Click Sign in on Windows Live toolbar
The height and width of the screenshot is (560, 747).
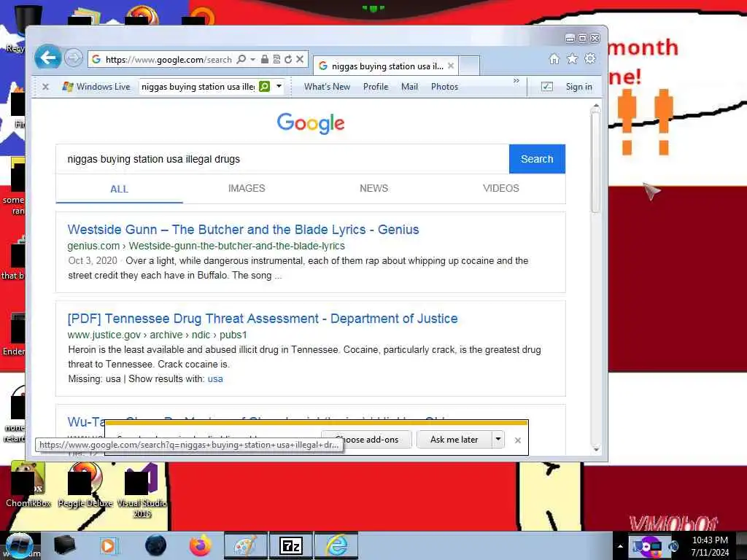click(578, 87)
